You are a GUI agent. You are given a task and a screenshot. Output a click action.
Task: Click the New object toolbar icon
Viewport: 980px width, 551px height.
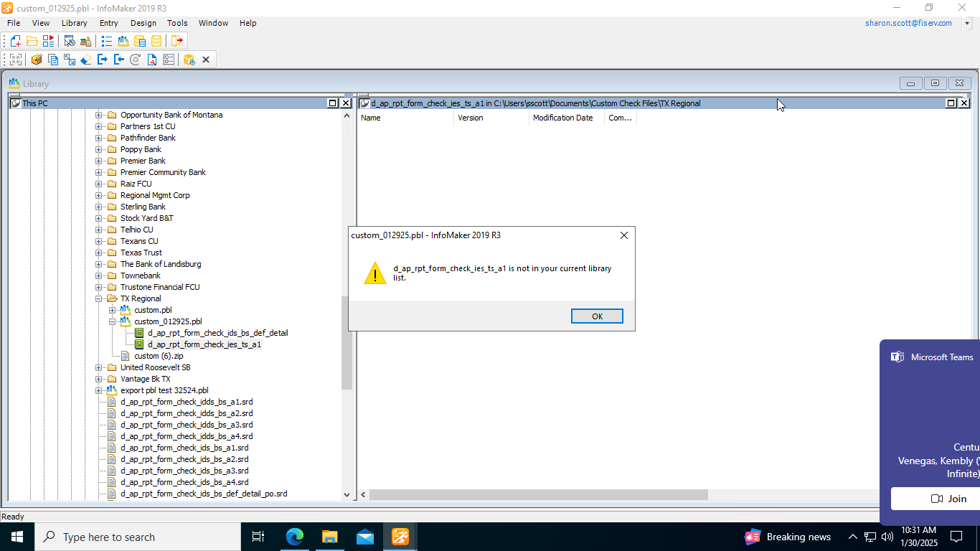[x=15, y=41]
